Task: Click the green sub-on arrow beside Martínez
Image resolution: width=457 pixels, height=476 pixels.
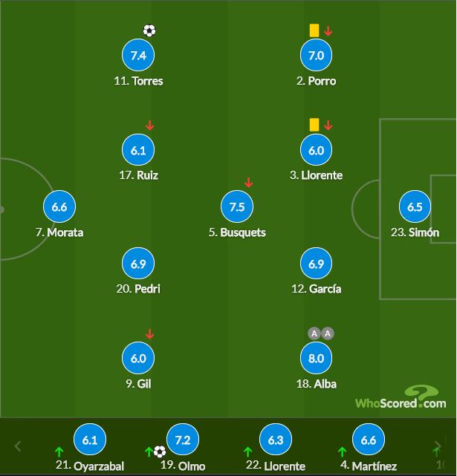Action: [342, 452]
